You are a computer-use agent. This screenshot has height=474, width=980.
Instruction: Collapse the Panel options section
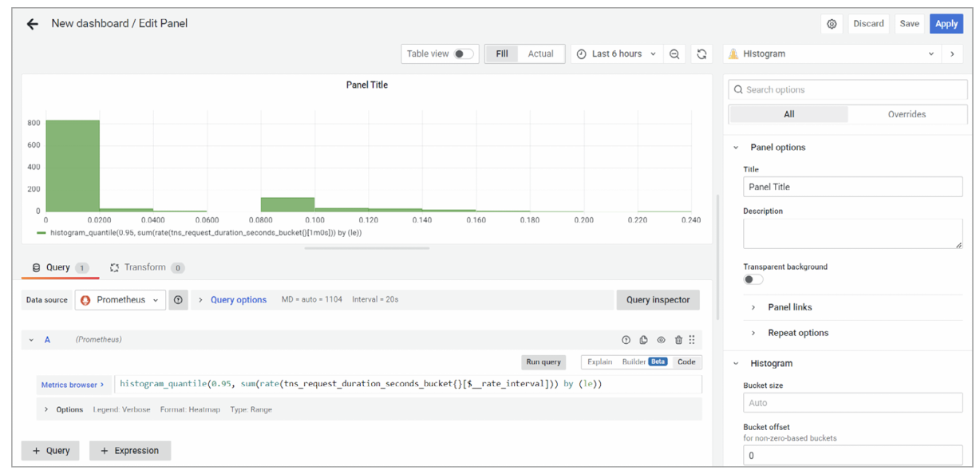(x=736, y=148)
